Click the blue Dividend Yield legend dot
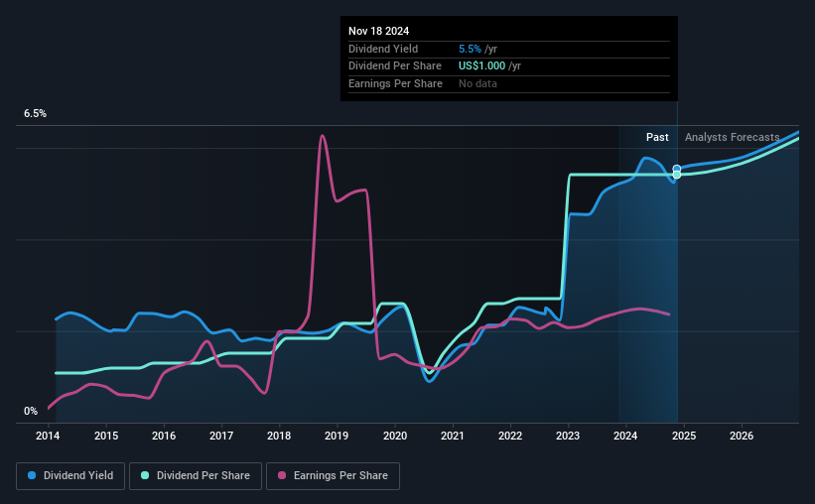Viewport: 815px width, 504px height. point(32,475)
